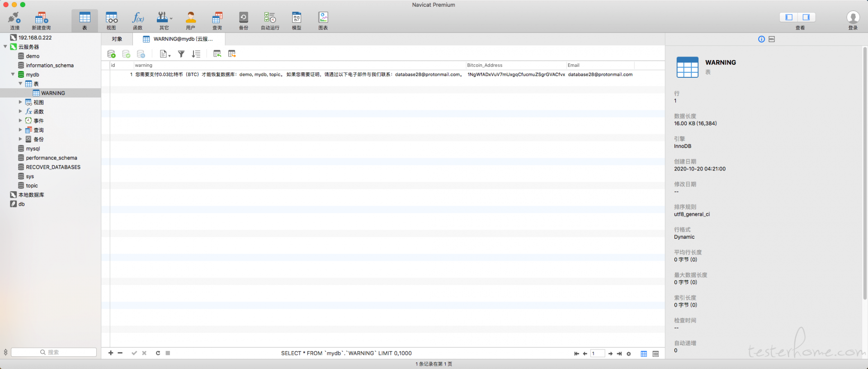
Task: Open the text memo dropdown icon
Action: pos(165,54)
